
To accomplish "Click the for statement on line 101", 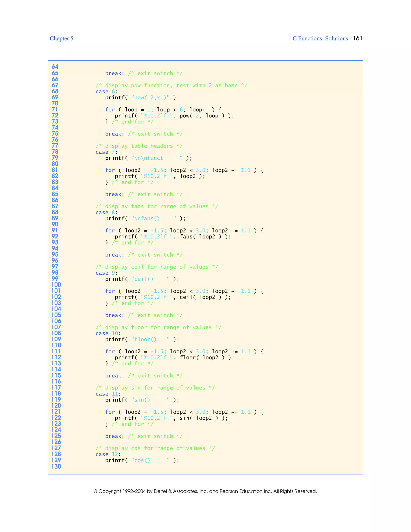I will click(x=184, y=291).
